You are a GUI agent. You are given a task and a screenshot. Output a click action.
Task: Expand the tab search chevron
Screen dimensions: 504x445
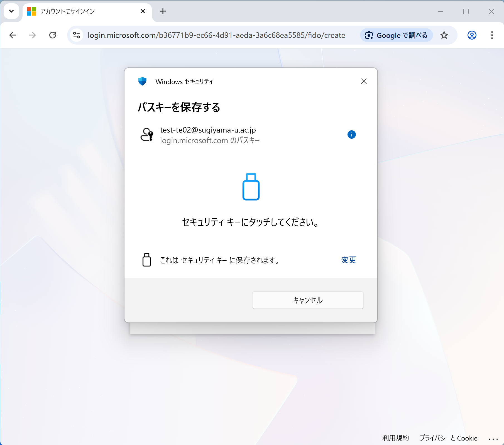click(11, 11)
